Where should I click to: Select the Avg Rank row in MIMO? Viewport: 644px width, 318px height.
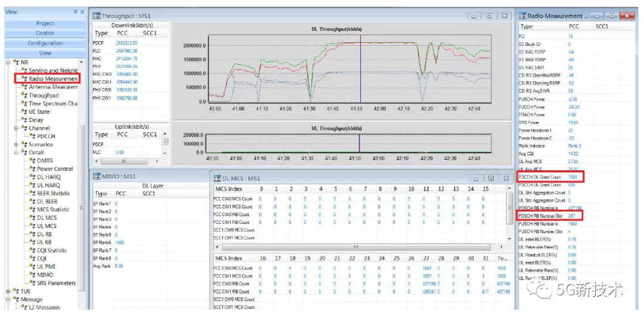pyautogui.click(x=150, y=266)
